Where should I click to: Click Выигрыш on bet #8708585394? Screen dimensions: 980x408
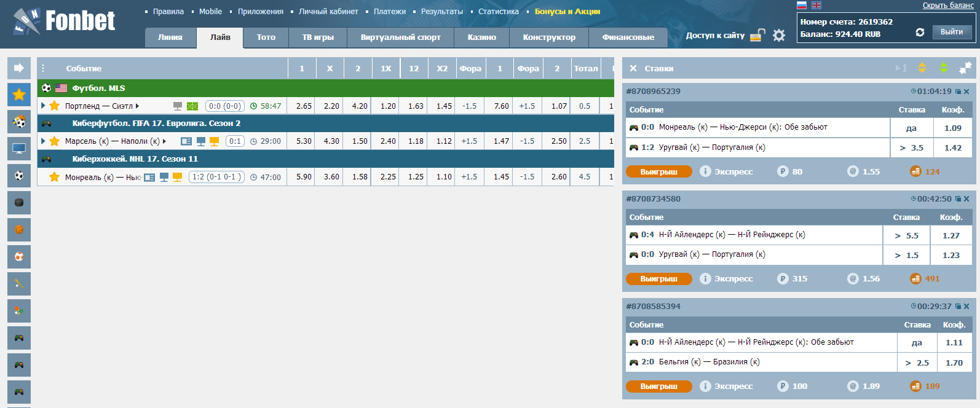click(x=659, y=386)
